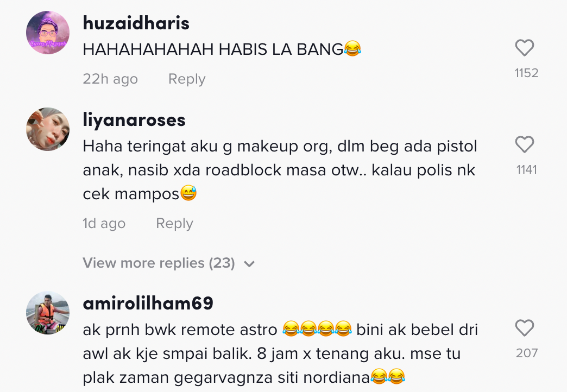Click the 207 likes count
The width and height of the screenshot is (567, 392).
coord(526,353)
